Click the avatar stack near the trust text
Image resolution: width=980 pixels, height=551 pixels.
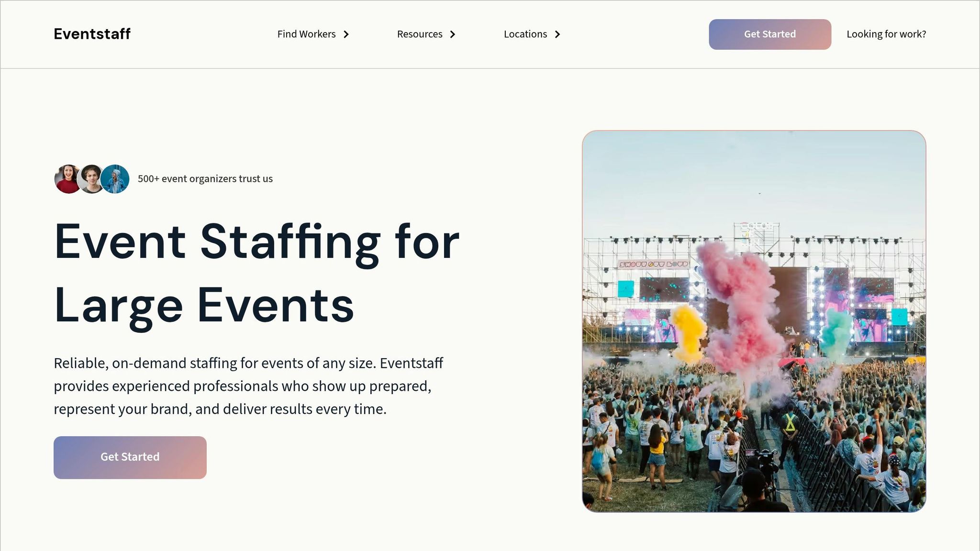coord(91,178)
